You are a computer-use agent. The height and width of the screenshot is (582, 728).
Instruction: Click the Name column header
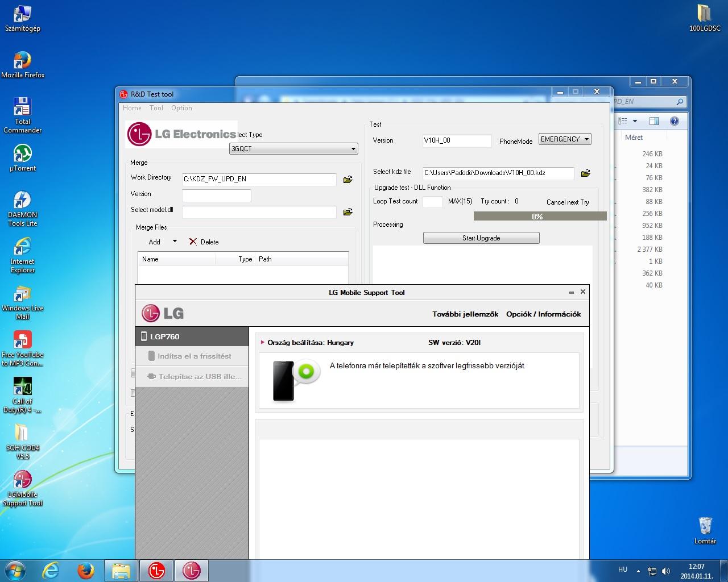pyautogui.click(x=177, y=259)
